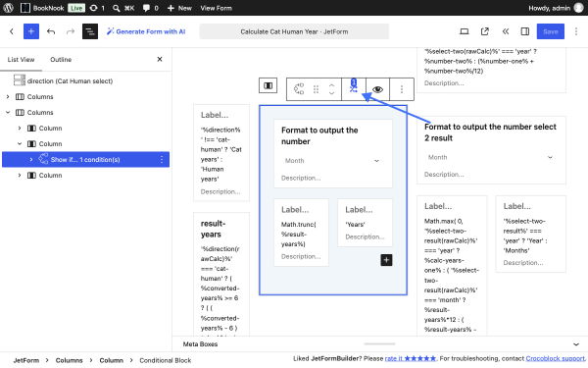
Task: Add a block with the black plus
Action: (x=386, y=260)
